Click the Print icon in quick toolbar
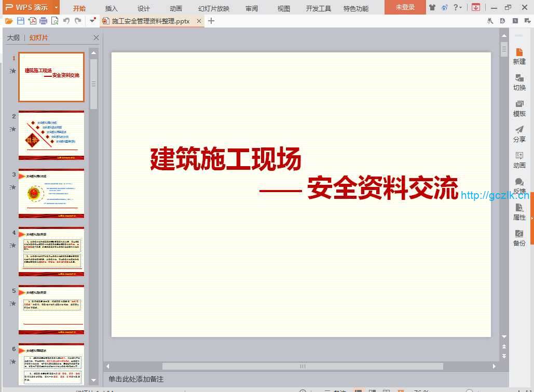This screenshot has width=534, height=392. pos(44,21)
